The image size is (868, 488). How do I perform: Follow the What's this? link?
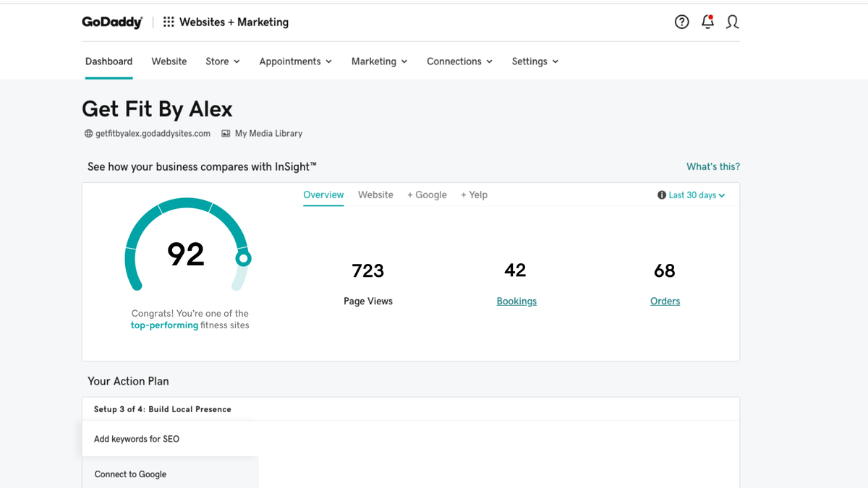click(x=713, y=166)
